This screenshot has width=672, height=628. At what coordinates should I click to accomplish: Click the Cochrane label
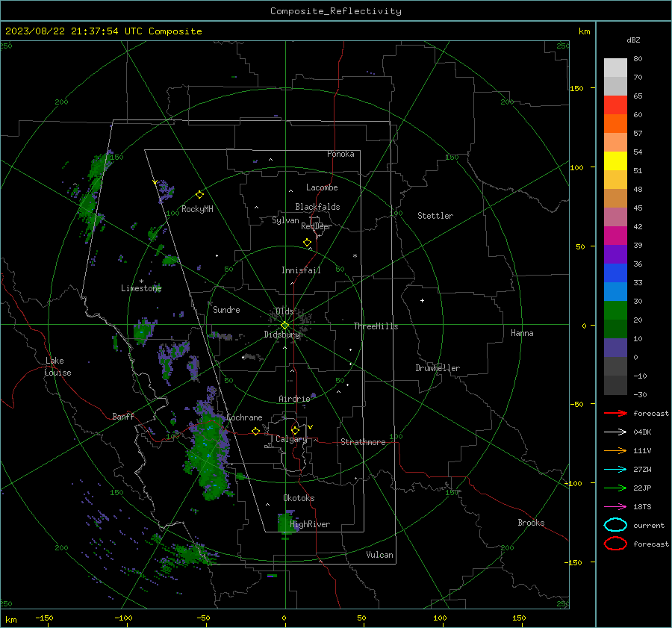[x=244, y=417]
